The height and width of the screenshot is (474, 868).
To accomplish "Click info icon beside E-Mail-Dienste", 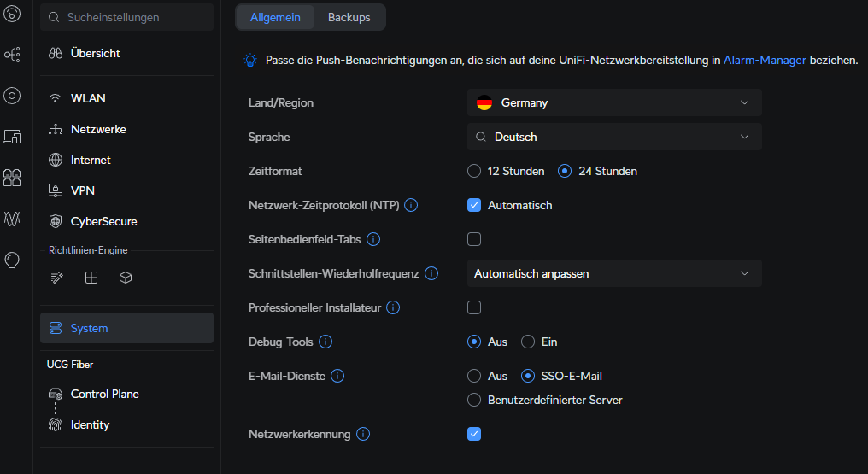I will coord(337,376).
